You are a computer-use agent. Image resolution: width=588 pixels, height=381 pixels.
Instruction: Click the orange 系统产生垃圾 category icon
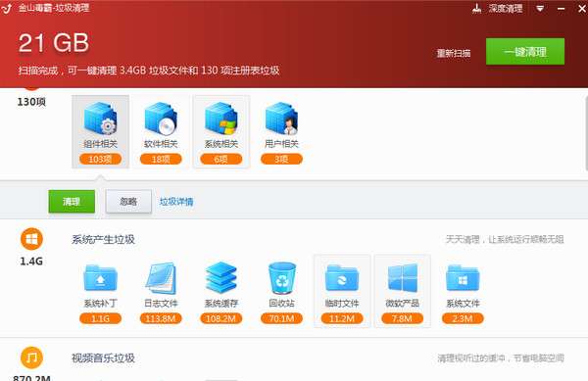pyautogui.click(x=31, y=239)
